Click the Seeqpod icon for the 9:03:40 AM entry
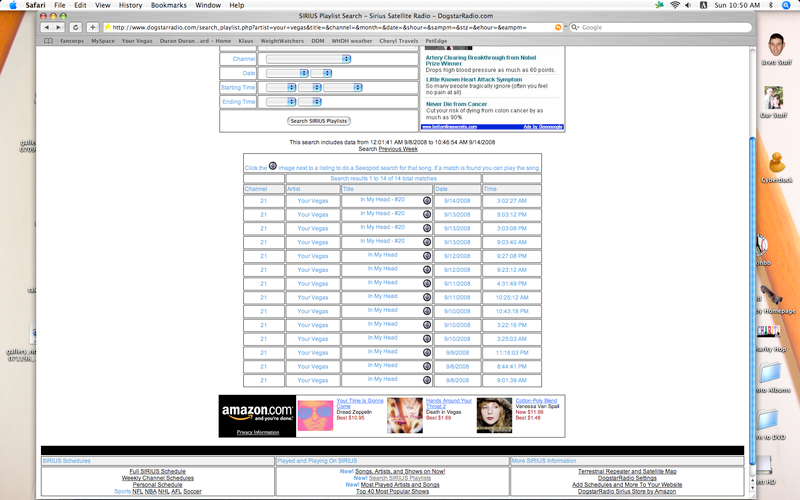The image size is (800, 500). coord(427,242)
